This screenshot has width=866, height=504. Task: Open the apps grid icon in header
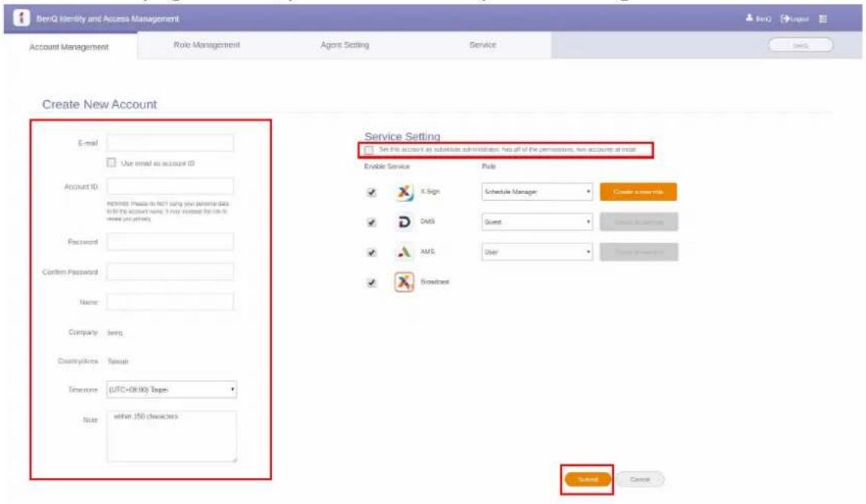823,19
